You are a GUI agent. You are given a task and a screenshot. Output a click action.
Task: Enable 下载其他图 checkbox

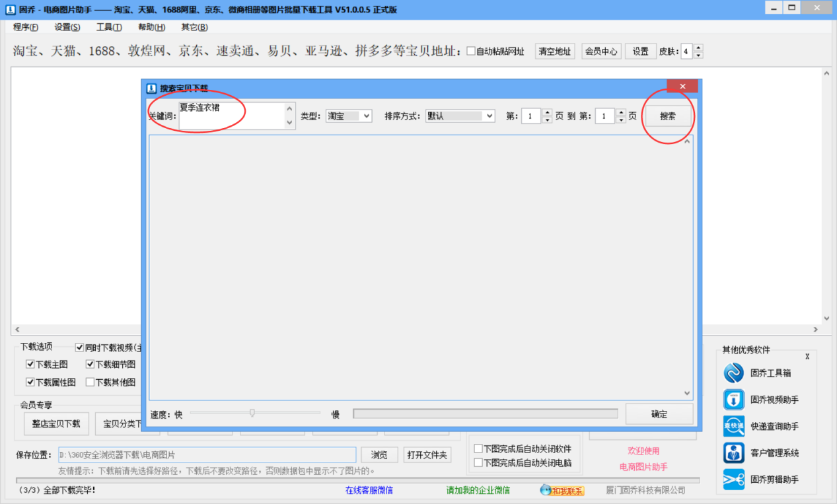(90, 382)
